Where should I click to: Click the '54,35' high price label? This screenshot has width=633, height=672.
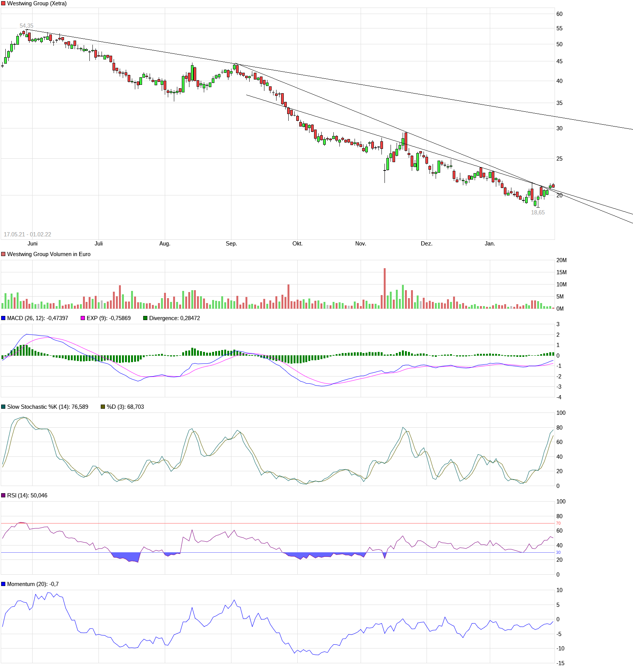point(27,26)
